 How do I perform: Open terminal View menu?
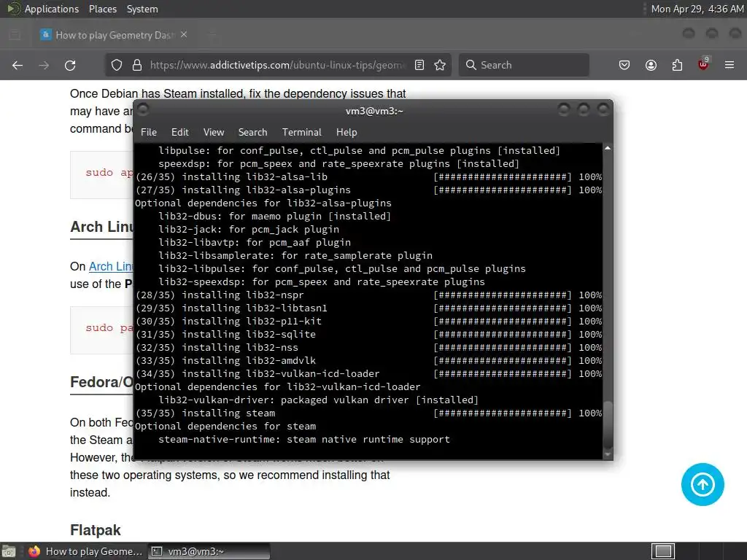coord(214,133)
